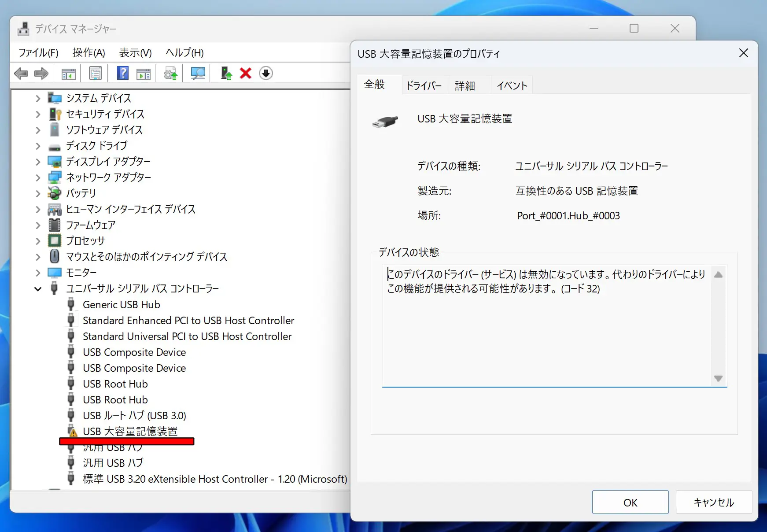Switch to the ドライバー tab
767x532 pixels.
pos(424,85)
